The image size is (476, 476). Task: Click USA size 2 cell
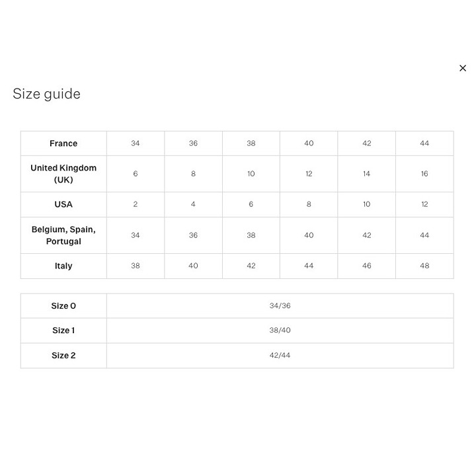(x=136, y=204)
